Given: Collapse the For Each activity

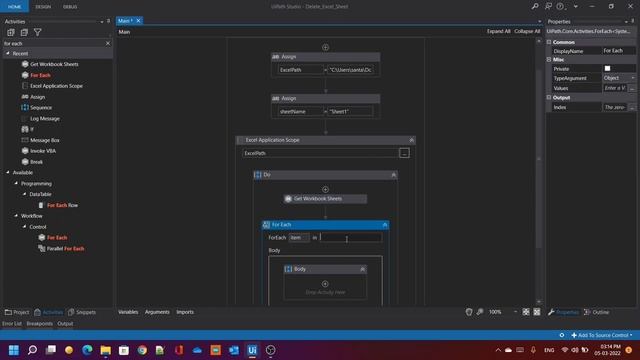Looking at the screenshot, I should coord(384,225).
